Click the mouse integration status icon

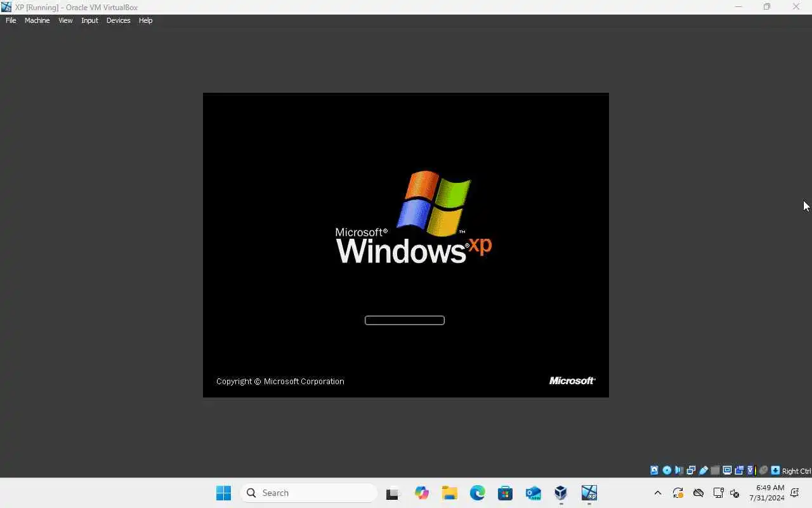[763, 471]
